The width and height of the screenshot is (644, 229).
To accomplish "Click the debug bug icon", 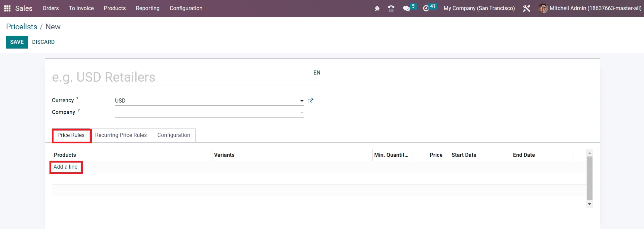I will coord(377,8).
